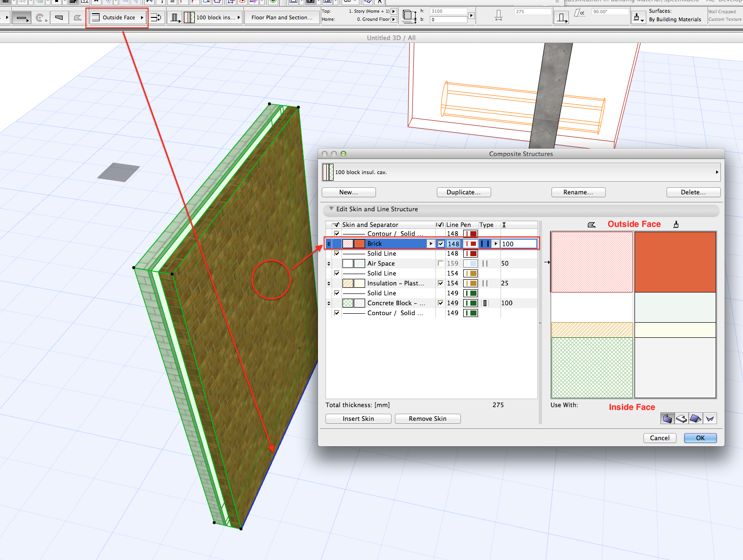
Task: Enable the Slab use-with icon
Action: pyautogui.click(x=681, y=418)
